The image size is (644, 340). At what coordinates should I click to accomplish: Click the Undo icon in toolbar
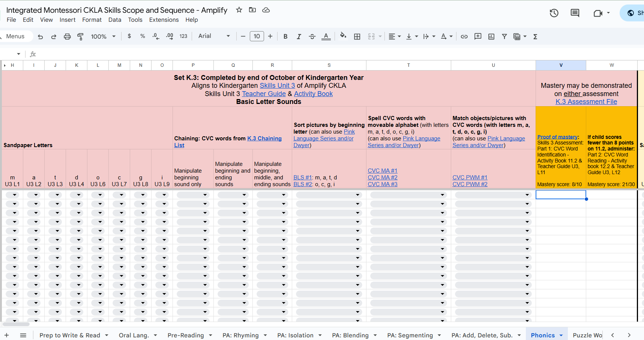41,36
